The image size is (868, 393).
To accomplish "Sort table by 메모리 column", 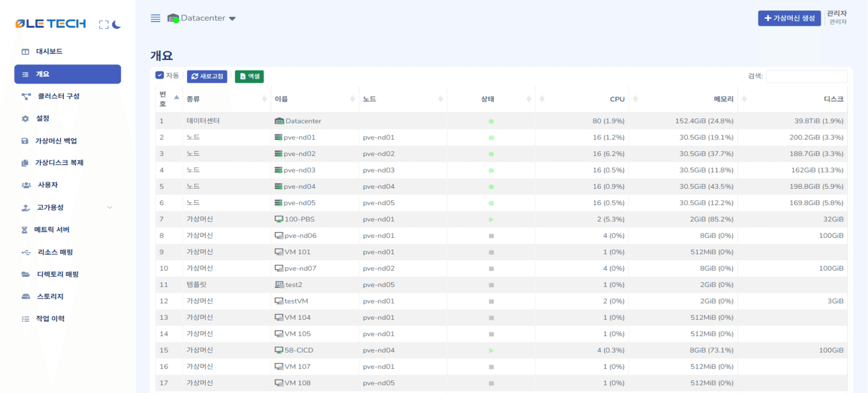I will (683, 99).
